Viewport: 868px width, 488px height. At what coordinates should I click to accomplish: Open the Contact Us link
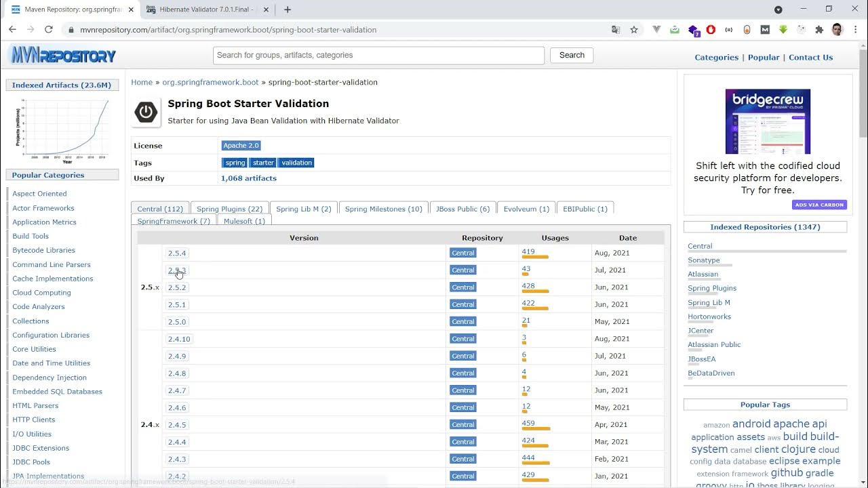pos(810,58)
